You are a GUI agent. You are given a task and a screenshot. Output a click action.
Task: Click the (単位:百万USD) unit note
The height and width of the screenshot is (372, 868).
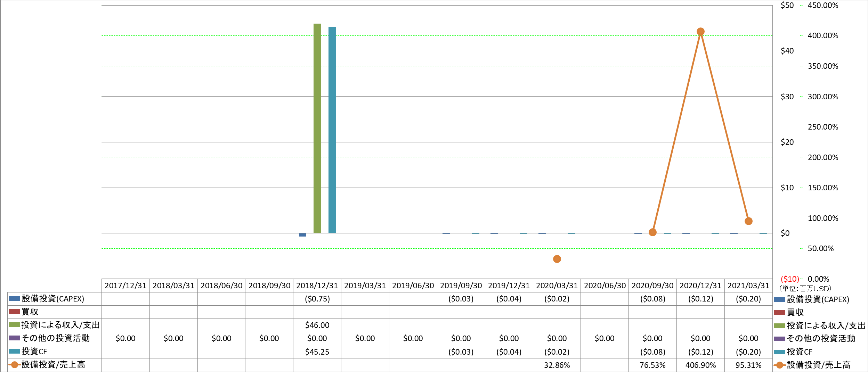pyautogui.click(x=805, y=288)
